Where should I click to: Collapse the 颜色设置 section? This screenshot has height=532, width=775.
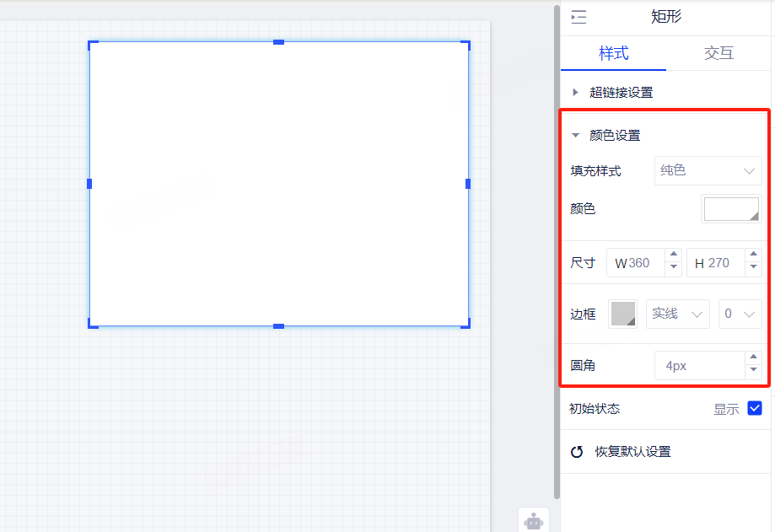(x=576, y=136)
